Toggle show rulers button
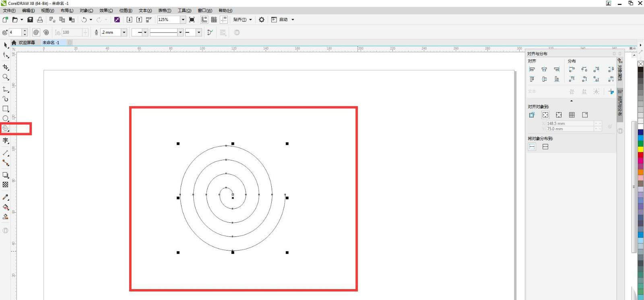Image resolution: width=644 pixels, height=300 pixels. [x=204, y=19]
